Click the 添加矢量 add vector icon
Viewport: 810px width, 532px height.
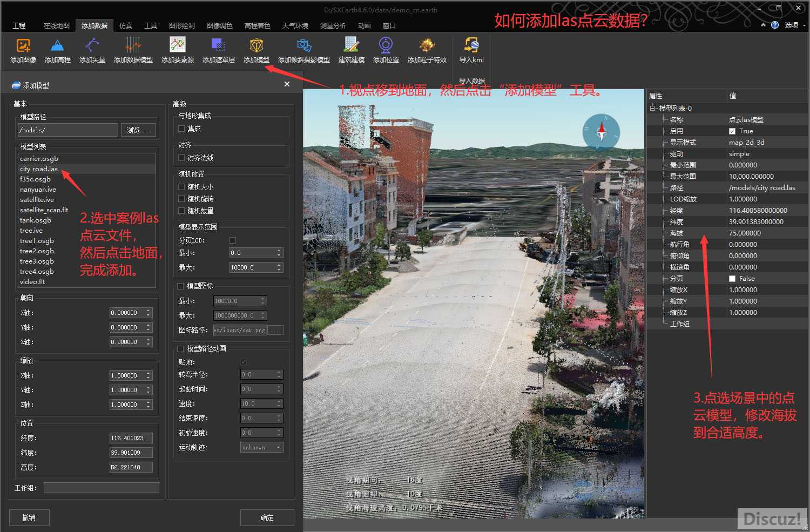click(92, 45)
